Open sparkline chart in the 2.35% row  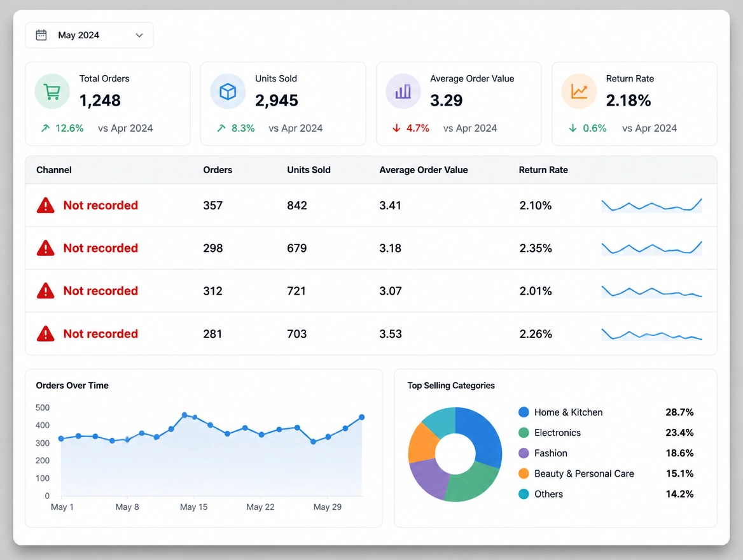652,248
